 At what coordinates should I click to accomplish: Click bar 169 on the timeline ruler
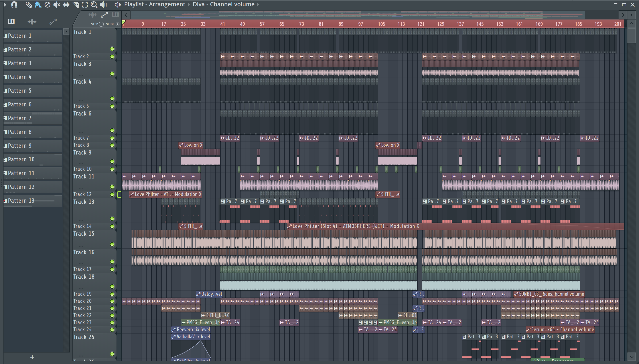point(539,24)
